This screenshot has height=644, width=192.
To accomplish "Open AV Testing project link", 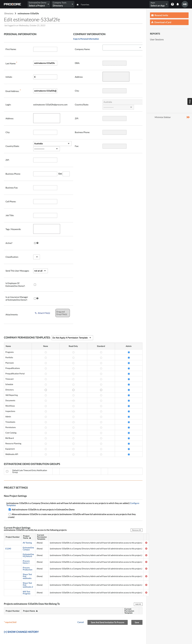I will pyautogui.click(x=27, y=543).
